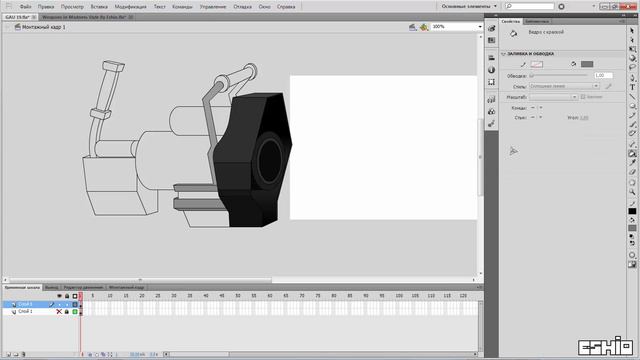Screen dimensions: 640x360
Task: Toggle lock dot of Слой 3 layer
Action: 67,304
